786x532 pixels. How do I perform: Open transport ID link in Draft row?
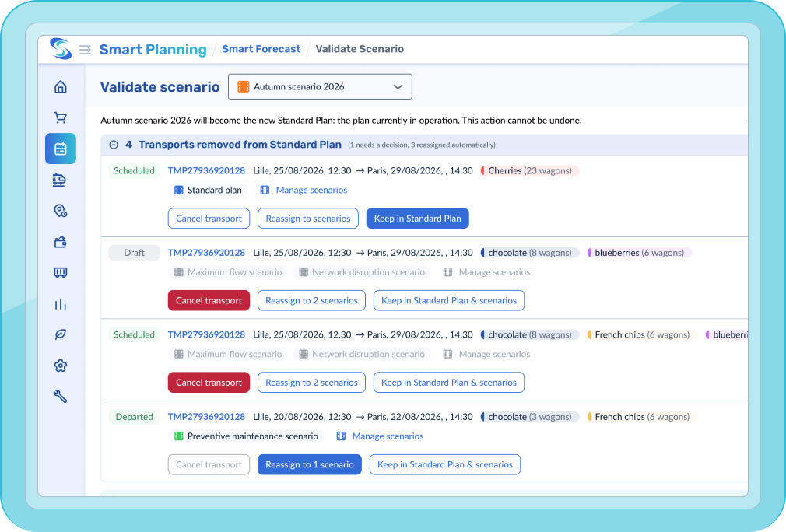[206, 253]
